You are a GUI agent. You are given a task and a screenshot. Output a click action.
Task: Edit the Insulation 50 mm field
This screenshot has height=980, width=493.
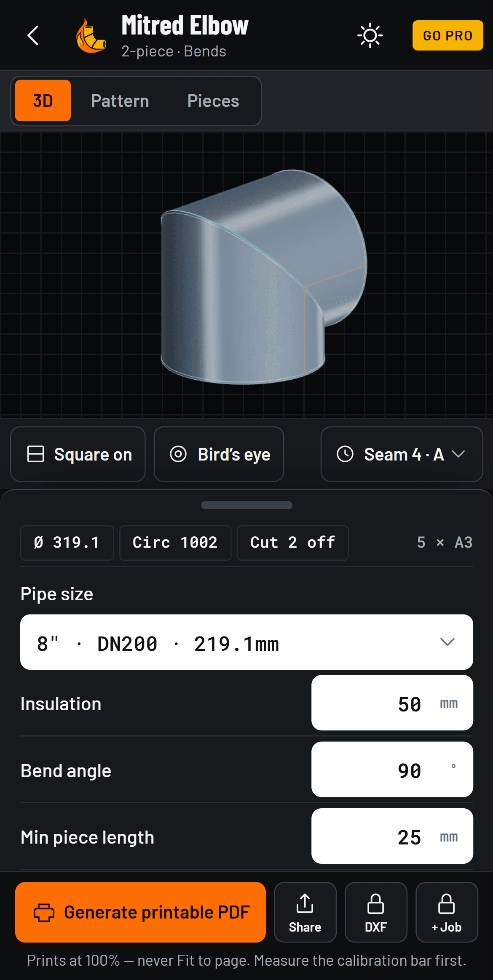392,703
